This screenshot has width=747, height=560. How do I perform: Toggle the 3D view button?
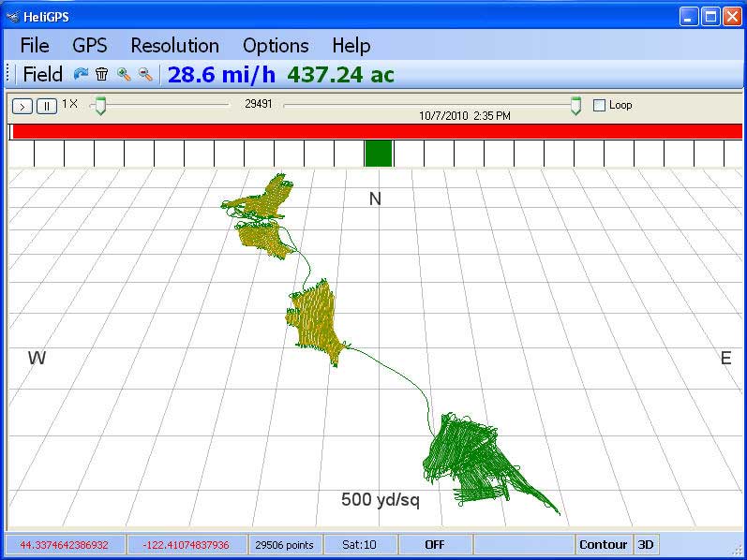(x=646, y=544)
